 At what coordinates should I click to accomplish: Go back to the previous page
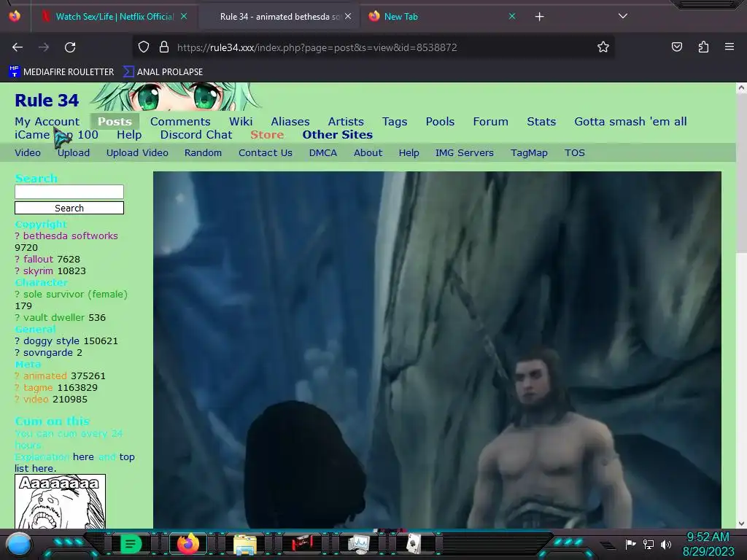[18, 47]
